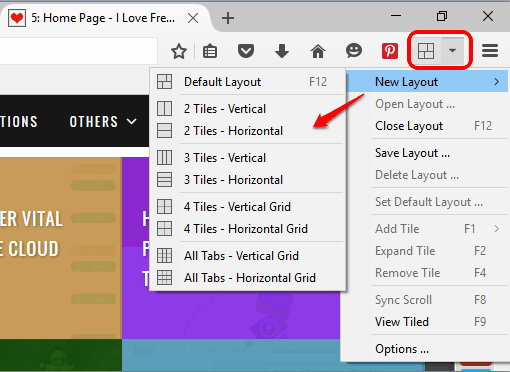Viewport: 510px width, 372px height.
Task: Click the chat smiley icon
Action: click(354, 51)
